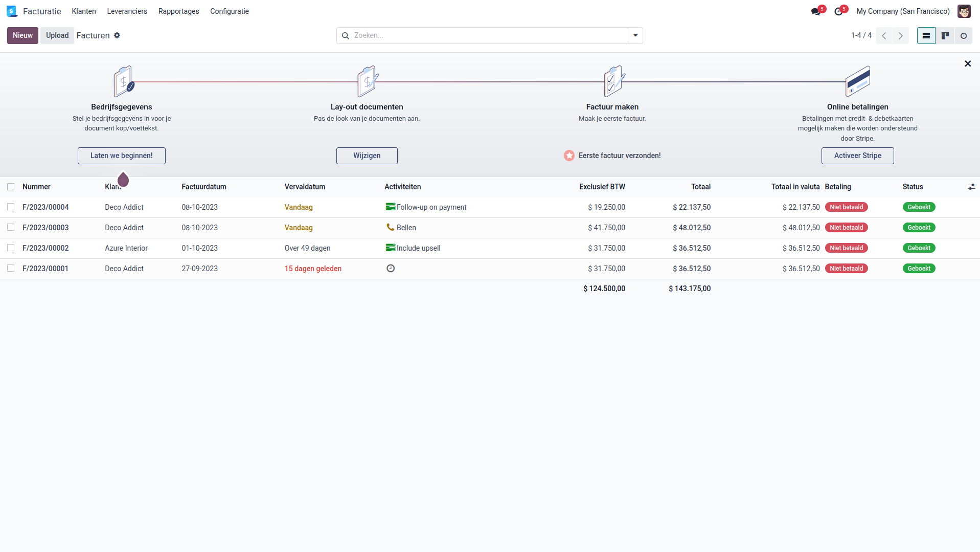980x552 pixels.
Task: Open My Company (San Francisco) switcher
Action: (903, 11)
